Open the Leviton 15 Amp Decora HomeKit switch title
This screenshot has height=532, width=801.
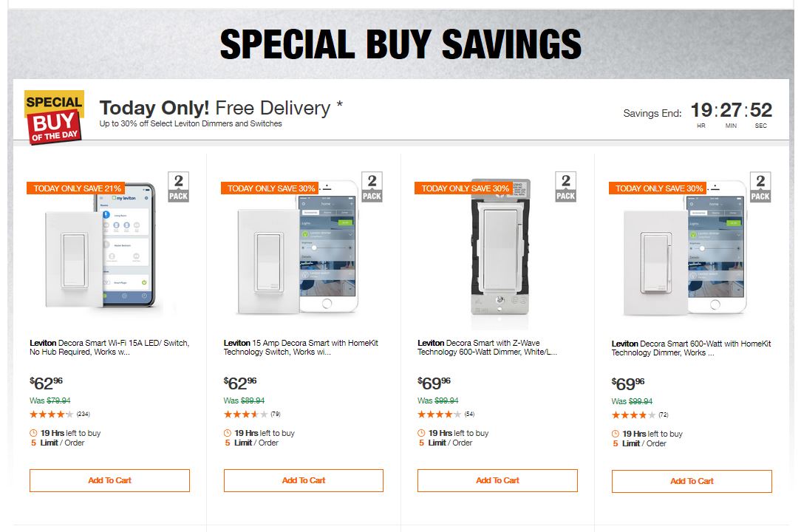point(301,347)
